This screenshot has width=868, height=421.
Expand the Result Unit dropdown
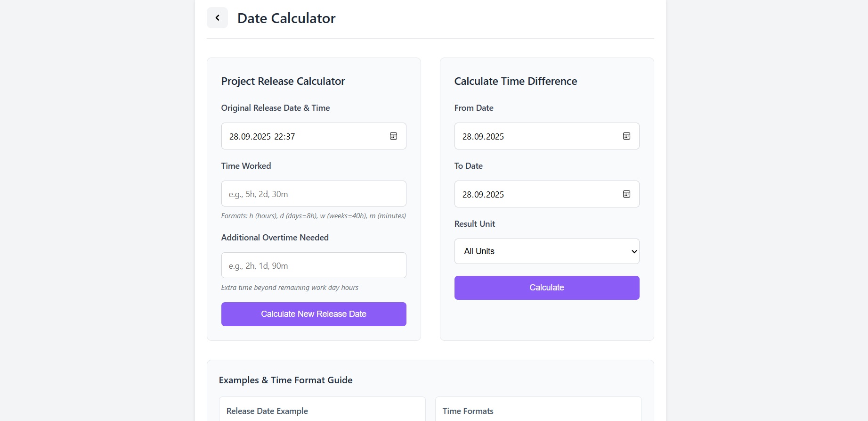point(546,251)
